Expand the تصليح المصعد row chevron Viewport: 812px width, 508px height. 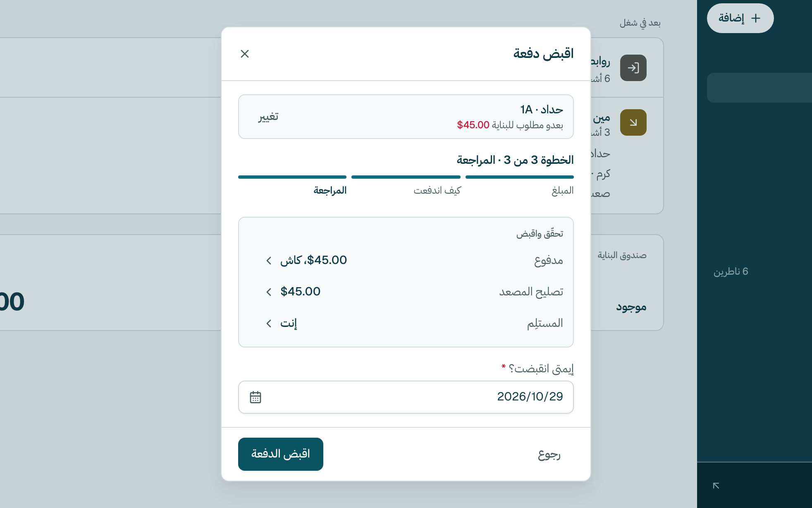pyautogui.click(x=269, y=292)
